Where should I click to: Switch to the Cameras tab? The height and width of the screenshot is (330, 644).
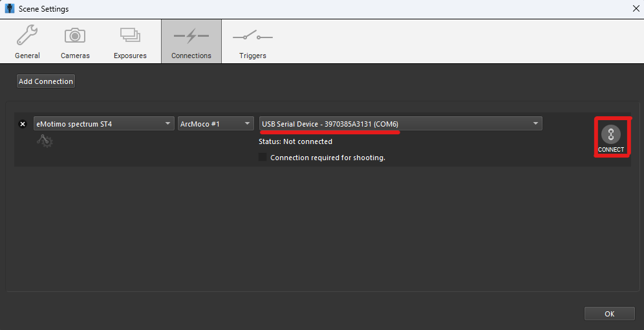pyautogui.click(x=75, y=41)
